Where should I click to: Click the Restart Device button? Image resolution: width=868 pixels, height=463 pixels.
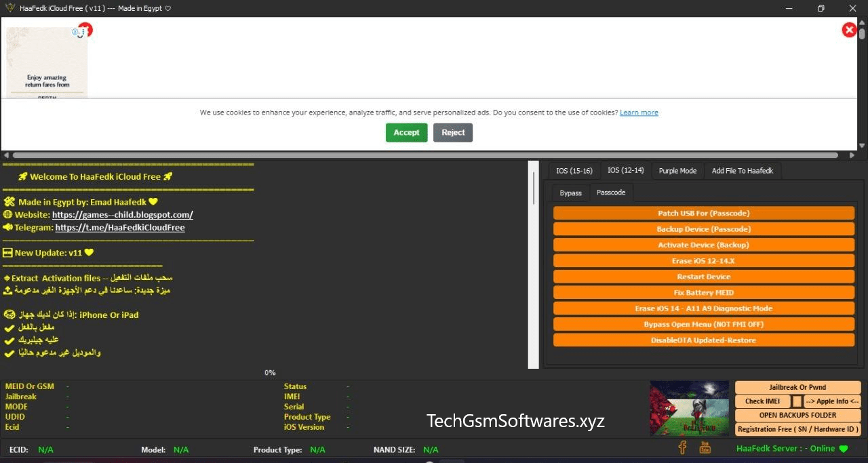tap(704, 277)
